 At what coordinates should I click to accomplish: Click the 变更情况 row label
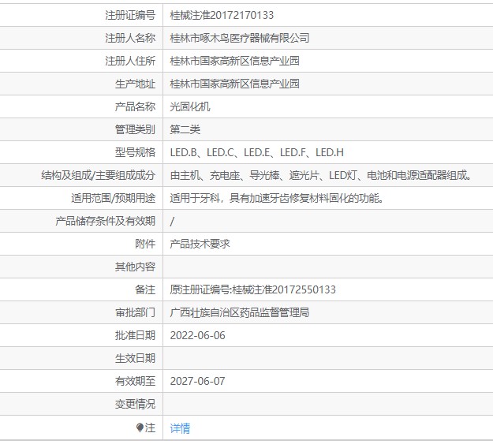[x=135, y=404]
